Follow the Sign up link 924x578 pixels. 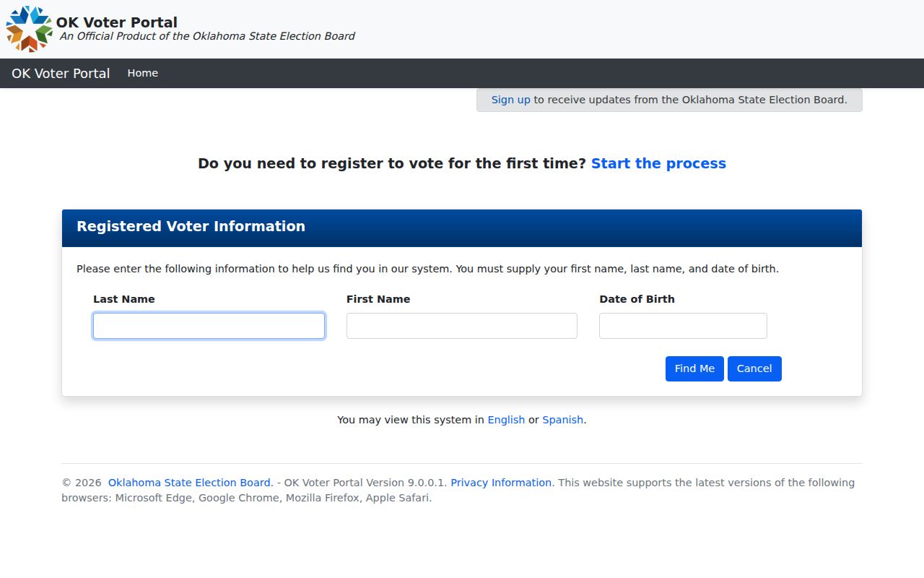coord(511,100)
